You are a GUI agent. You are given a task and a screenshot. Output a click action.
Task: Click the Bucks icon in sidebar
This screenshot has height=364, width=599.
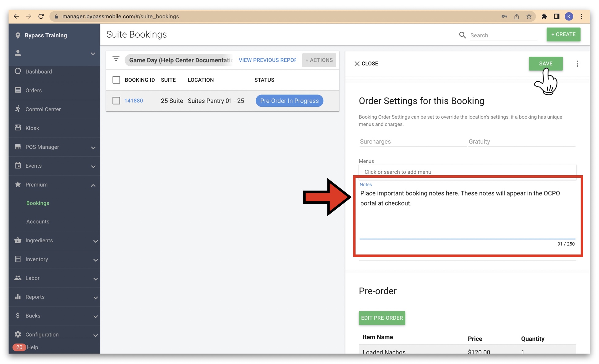click(17, 316)
